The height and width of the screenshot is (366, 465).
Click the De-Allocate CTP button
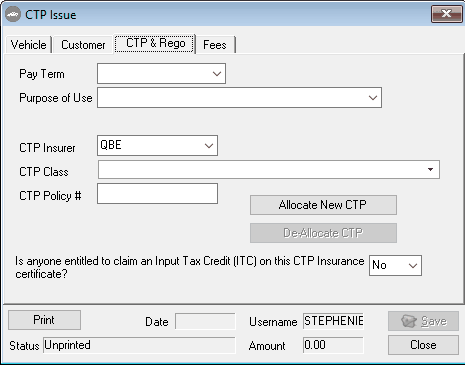(x=323, y=233)
